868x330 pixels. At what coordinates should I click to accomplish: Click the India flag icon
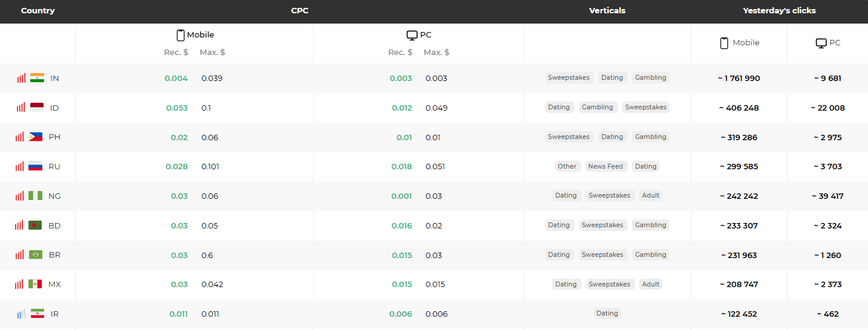(x=37, y=78)
